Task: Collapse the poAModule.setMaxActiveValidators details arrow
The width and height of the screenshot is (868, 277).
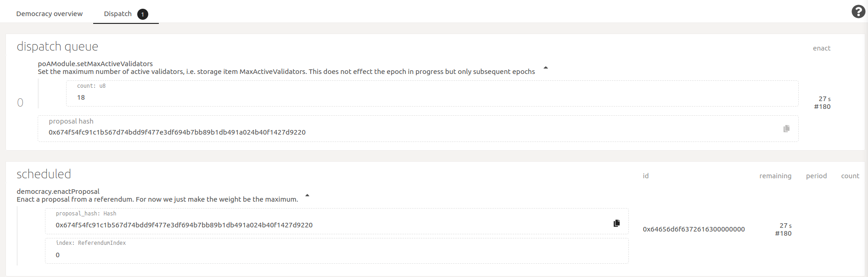Action: point(546,68)
